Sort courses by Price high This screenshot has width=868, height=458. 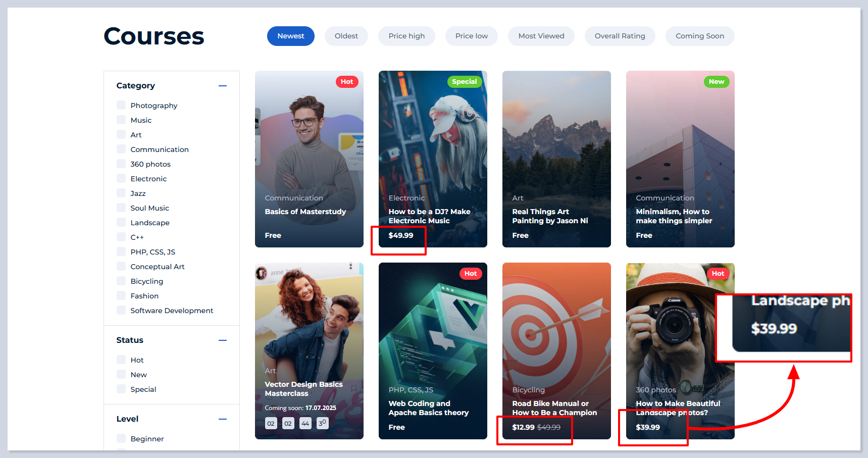pos(406,36)
